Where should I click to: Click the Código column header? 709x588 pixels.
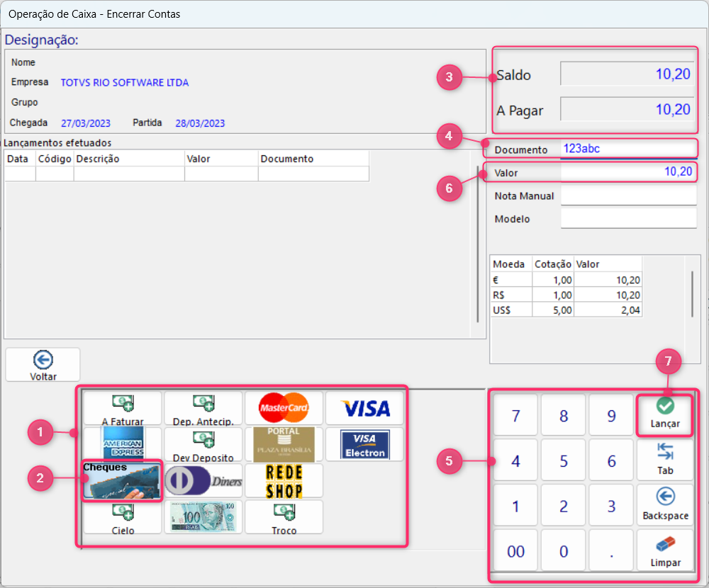click(55, 159)
